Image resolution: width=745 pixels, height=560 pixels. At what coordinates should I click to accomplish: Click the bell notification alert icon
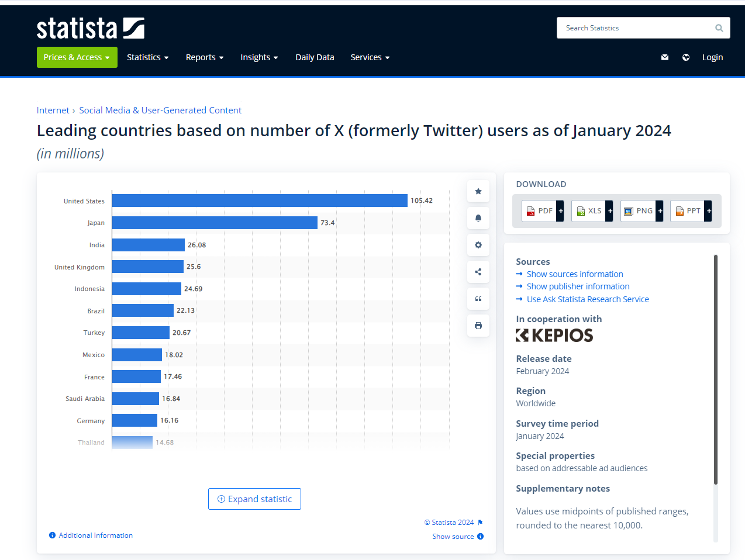478,218
